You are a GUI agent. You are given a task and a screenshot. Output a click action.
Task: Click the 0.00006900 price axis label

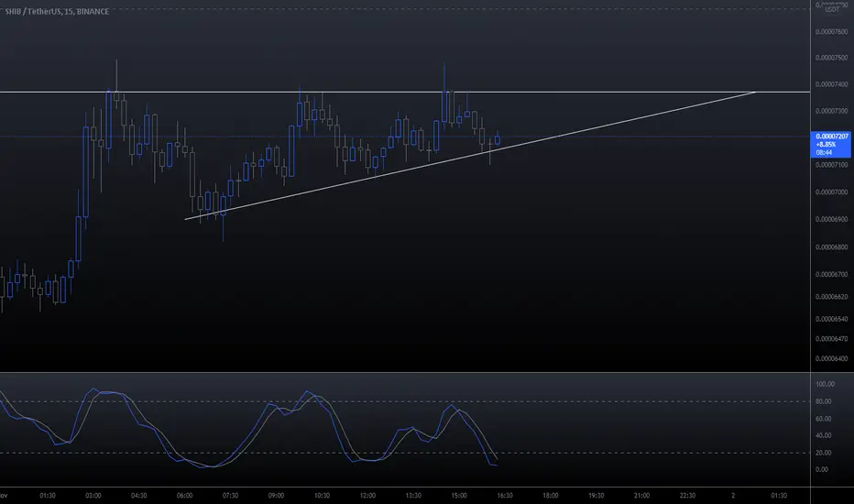[x=832, y=220]
